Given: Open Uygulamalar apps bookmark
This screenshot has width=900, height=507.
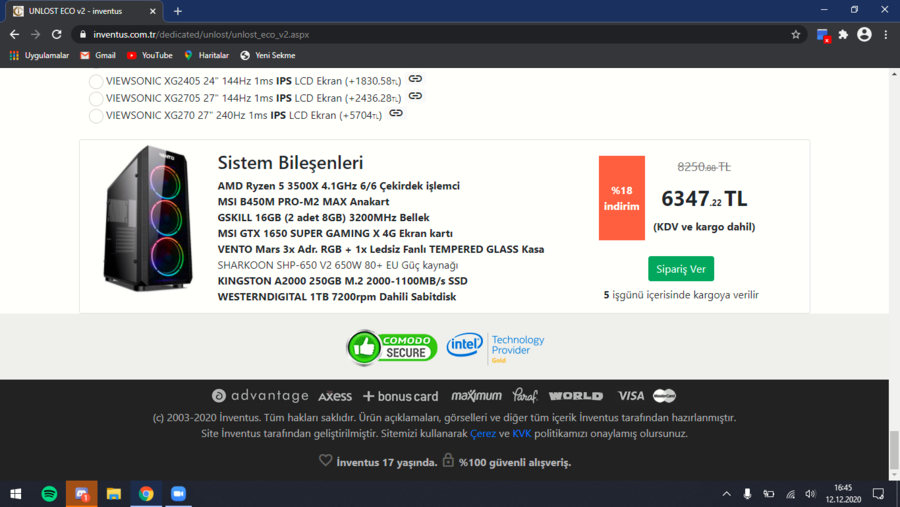Looking at the screenshot, I should 39,55.
